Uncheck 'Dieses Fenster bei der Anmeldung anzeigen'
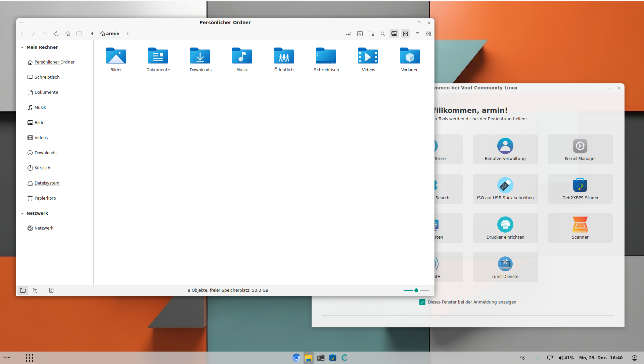644x364 pixels. [422, 302]
